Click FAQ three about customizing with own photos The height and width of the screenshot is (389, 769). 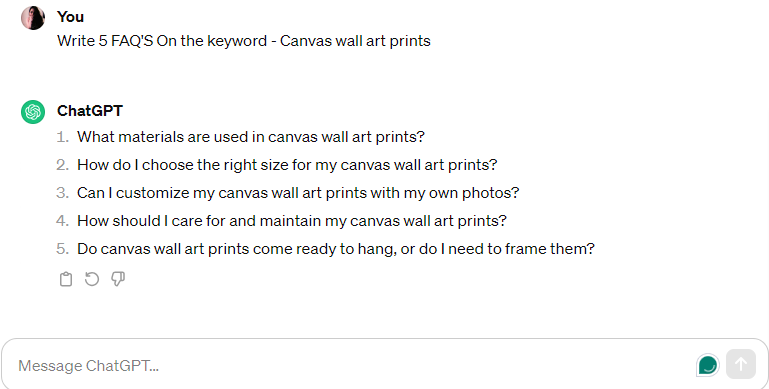pyautogui.click(x=298, y=193)
